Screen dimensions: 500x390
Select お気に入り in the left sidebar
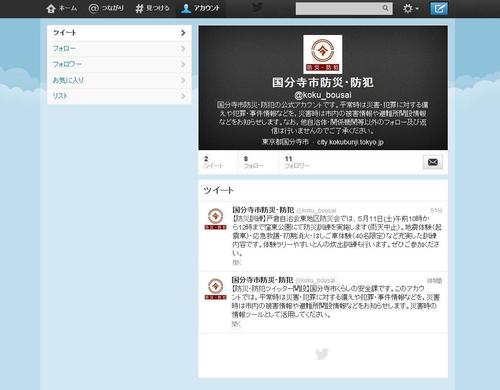[x=119, y=80]
